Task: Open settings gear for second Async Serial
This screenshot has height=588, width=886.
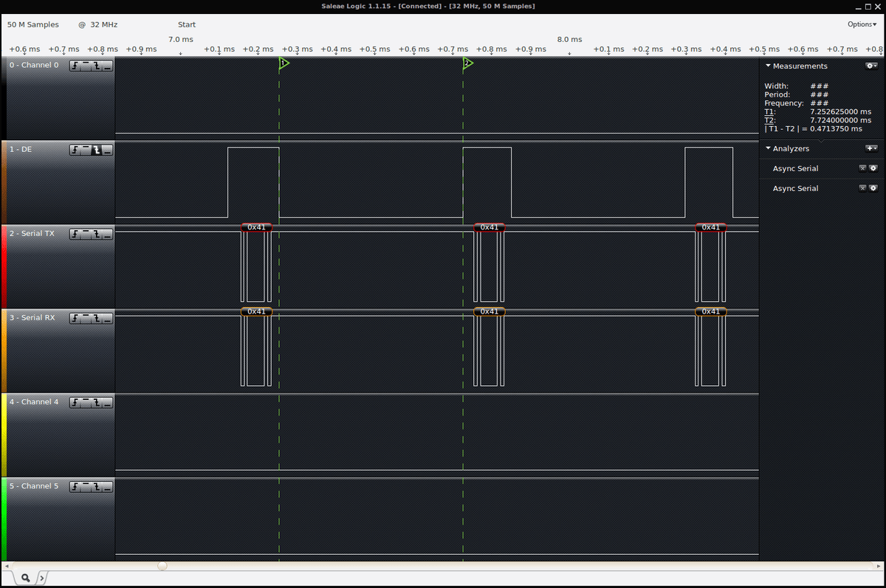Action: tap(873, 188)
